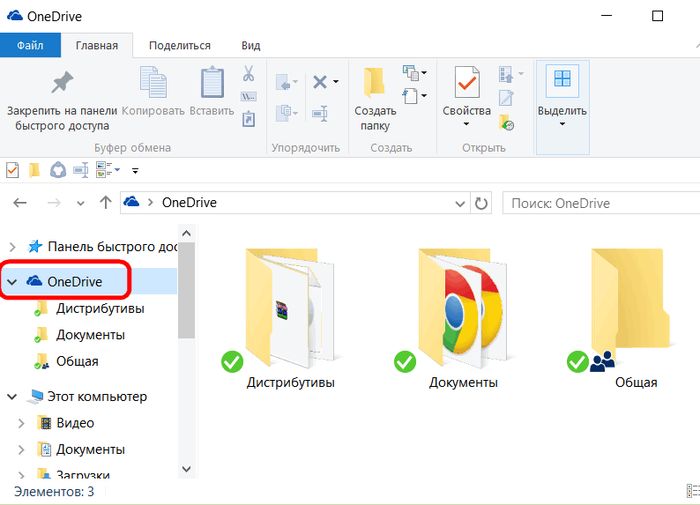This screenshot has width=700, height=505.
Task: Click the Create Folder icon in ribbon
Action: click(374, 83)
